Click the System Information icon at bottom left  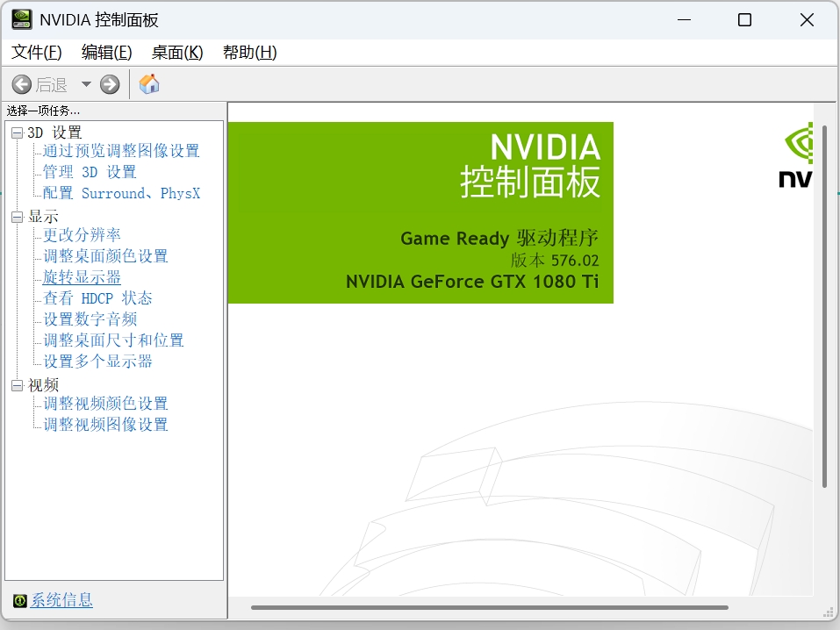[x=19, y=600]
